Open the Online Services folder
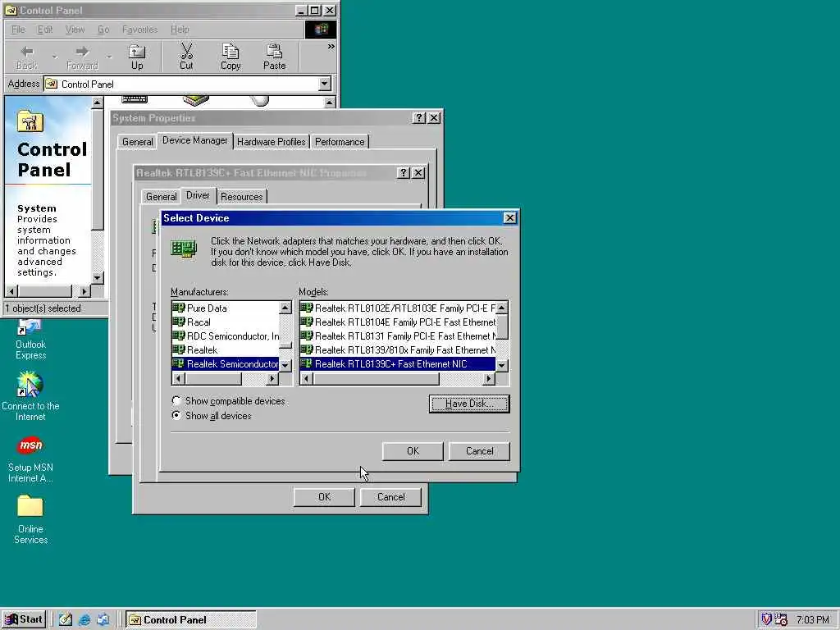 pos(30,519)
